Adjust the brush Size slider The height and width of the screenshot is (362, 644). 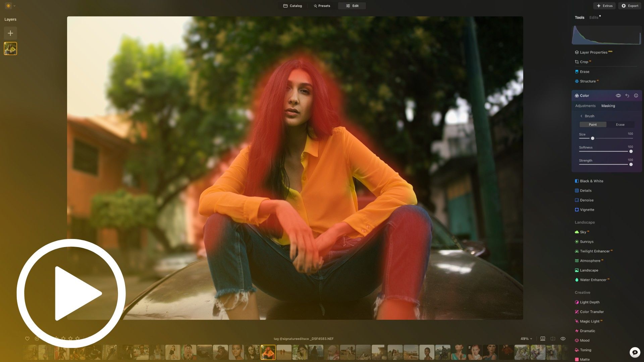pos(593,138)
